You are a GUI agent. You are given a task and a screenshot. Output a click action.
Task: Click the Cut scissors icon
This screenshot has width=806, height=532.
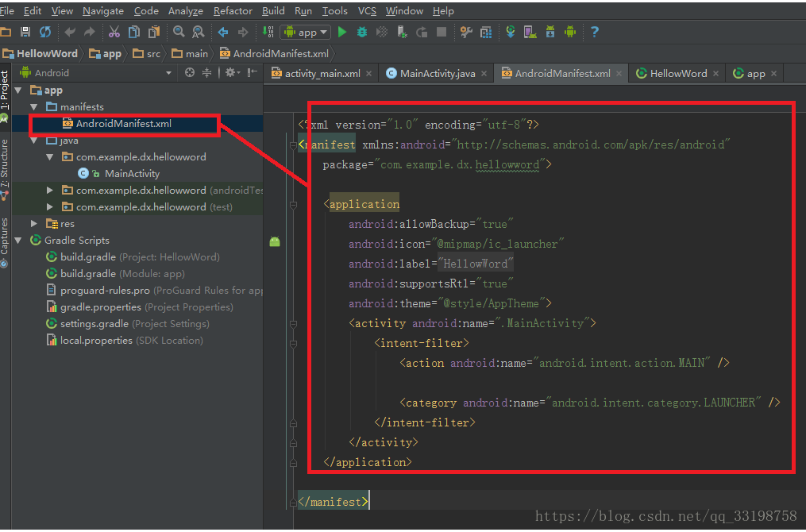[114, 32]
